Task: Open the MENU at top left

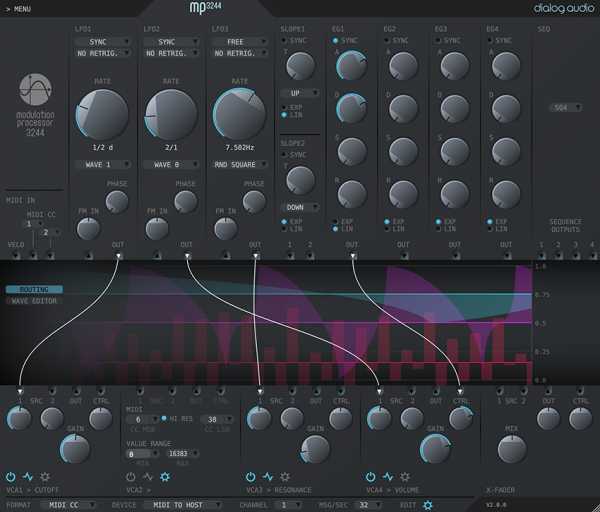Action: [x=20, y=8]
